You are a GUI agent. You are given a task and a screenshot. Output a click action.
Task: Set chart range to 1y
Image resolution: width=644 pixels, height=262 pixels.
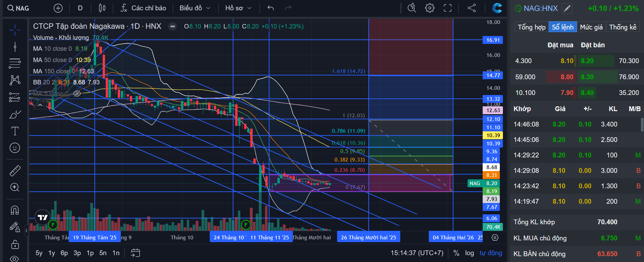(x=52, y=253)
